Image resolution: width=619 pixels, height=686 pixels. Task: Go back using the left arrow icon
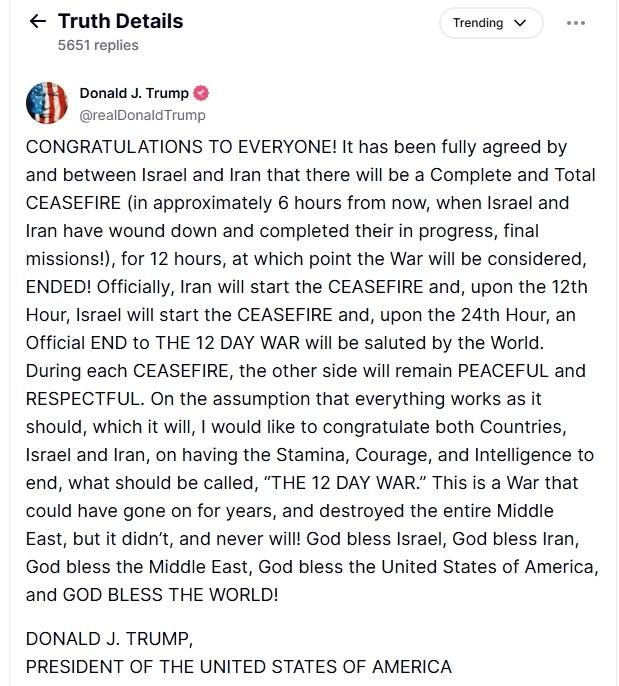point(38,21)
